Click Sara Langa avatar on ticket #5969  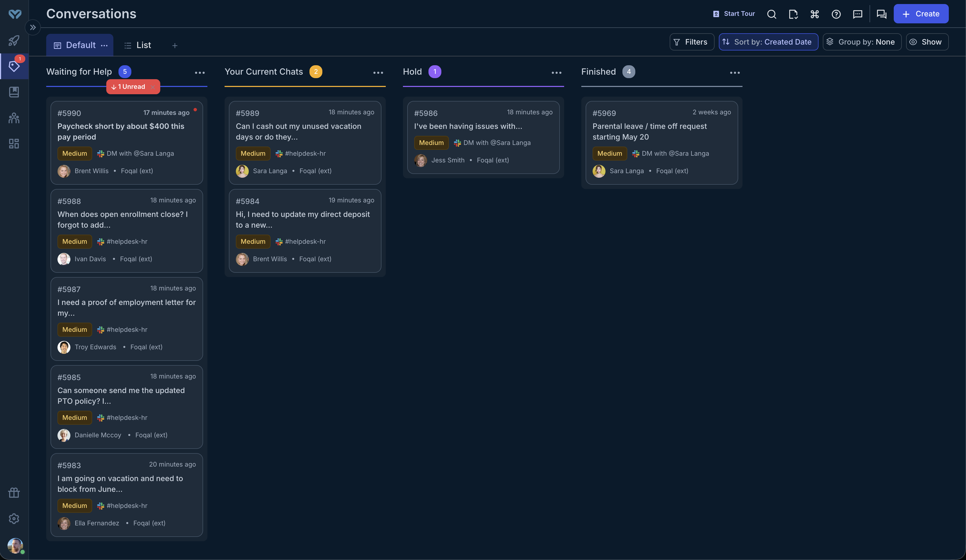pos(599,171)
